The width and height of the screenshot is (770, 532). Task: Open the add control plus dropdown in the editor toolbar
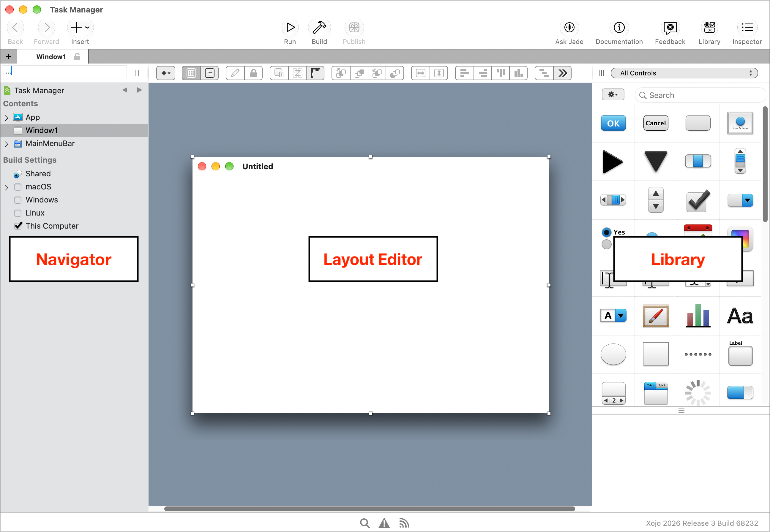[165, 73]
